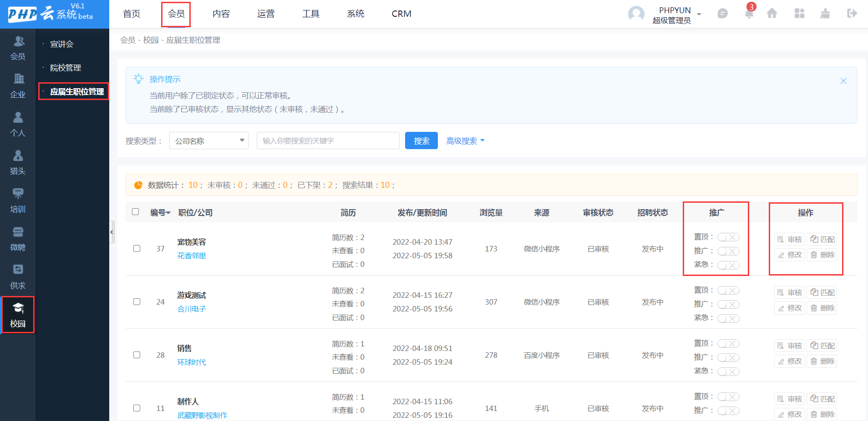Open company link 武藏野影视制作
The width and height of the screenshot is (868, 421).
click(x=202, y=415)
